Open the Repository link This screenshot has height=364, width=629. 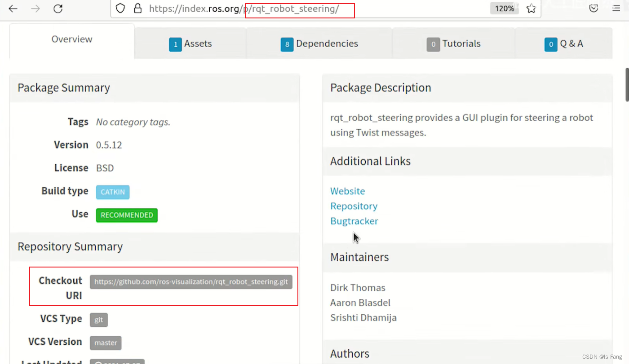pyautogui.click(x=354, y=206)
